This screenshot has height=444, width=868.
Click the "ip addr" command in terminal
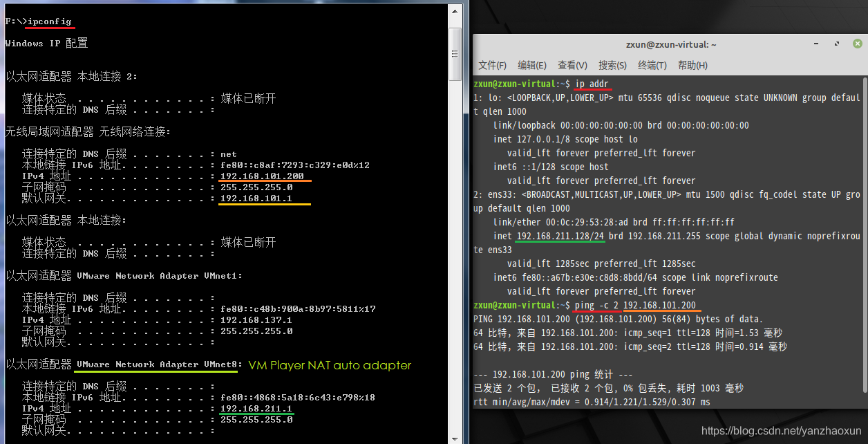pyautogui.click(x=593, y=84)
